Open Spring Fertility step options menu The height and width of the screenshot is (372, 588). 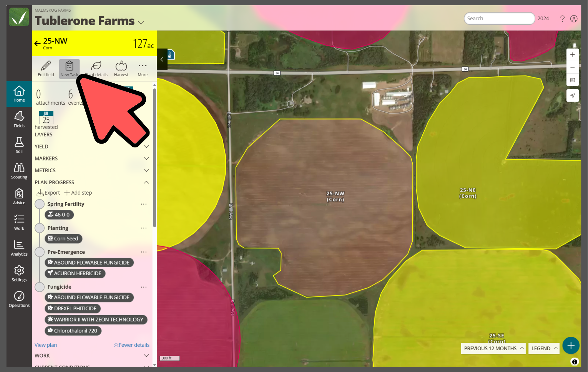point(144,204)
